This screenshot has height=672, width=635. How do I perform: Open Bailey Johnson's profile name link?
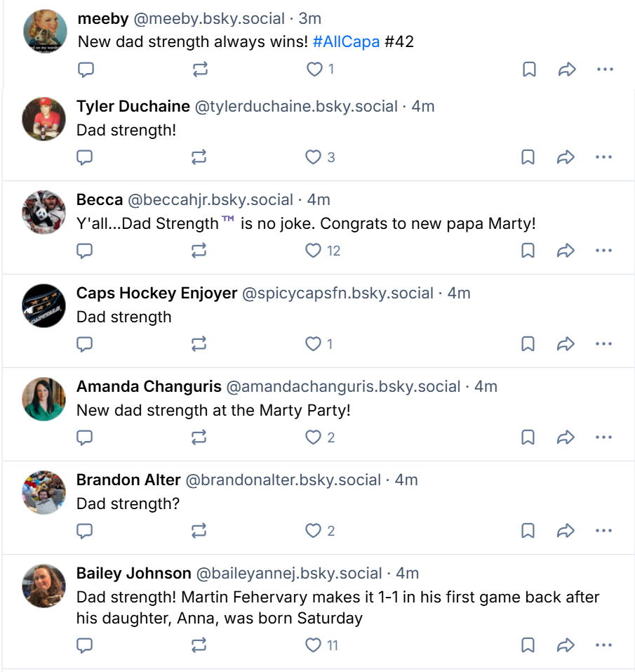coord(133,574)
